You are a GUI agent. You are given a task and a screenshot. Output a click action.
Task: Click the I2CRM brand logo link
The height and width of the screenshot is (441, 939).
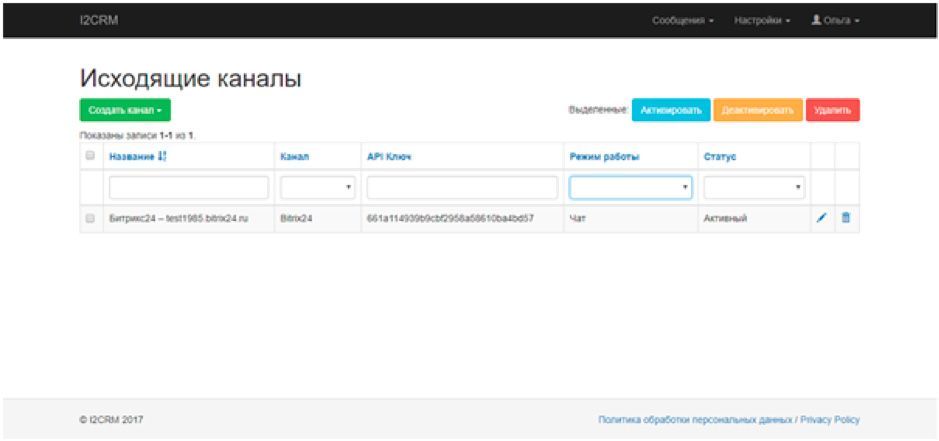(x=99, y=20)
